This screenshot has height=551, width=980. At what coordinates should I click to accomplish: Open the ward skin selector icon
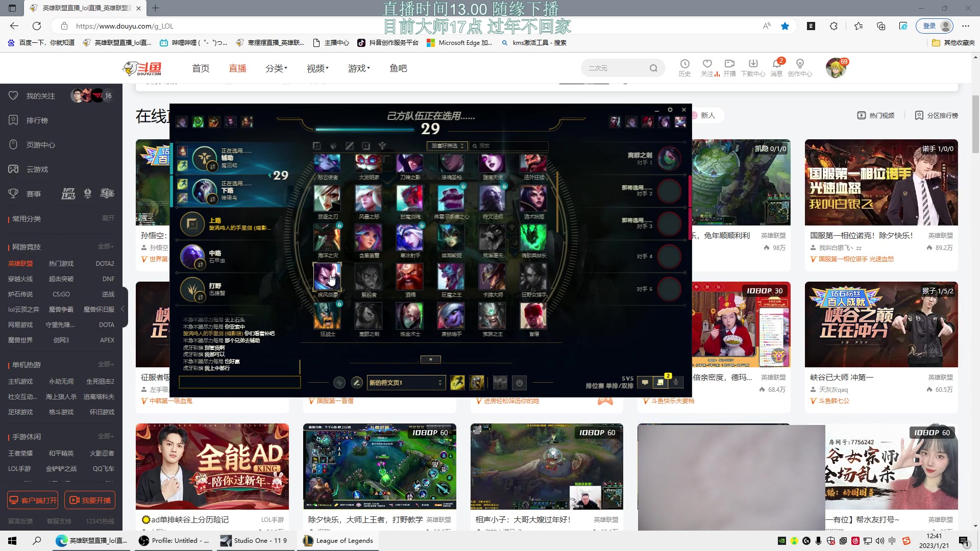click(x=500, y=383)
